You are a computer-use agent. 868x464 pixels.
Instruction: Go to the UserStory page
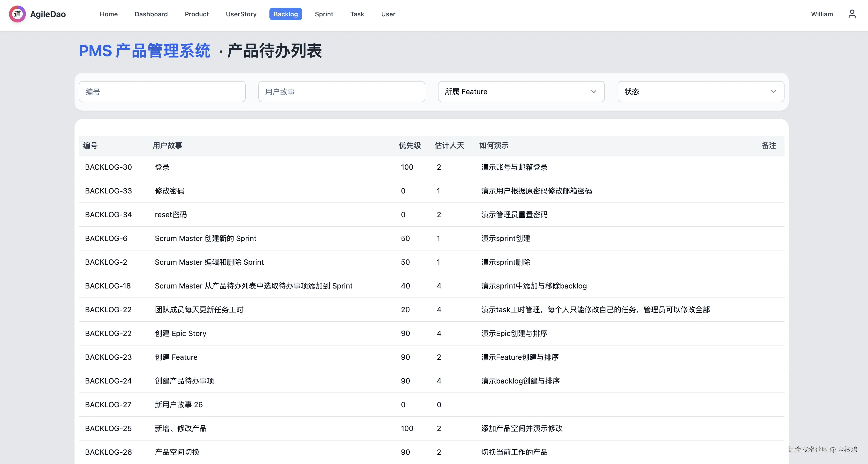click(x=241, y=14)
